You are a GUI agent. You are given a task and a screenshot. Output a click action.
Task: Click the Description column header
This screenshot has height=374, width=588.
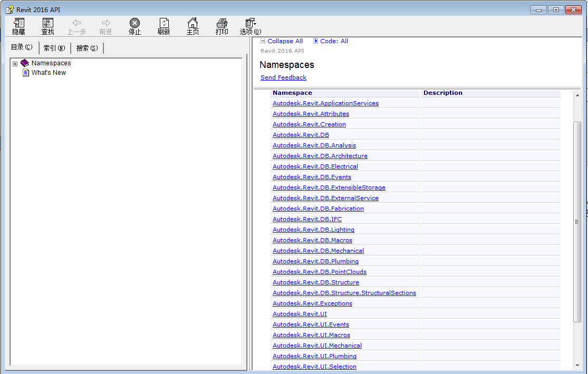tap(443, 93)
